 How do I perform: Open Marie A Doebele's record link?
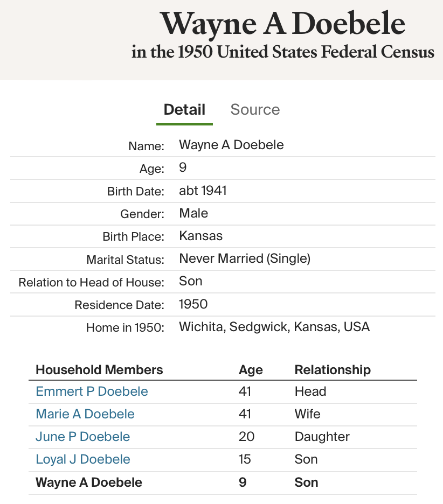tap(85, 414)
